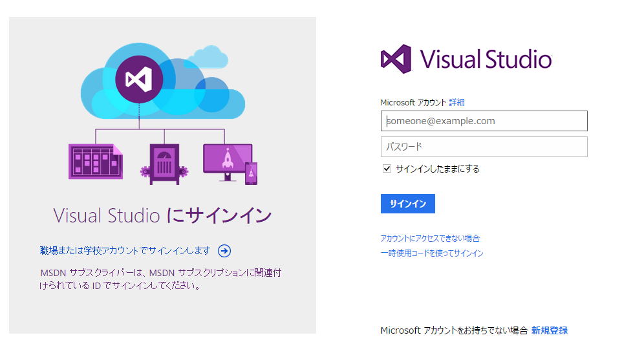644x344 pixels.
Task: Open アカウントにアクセスできない場合 link
Action: coord(430,239)
